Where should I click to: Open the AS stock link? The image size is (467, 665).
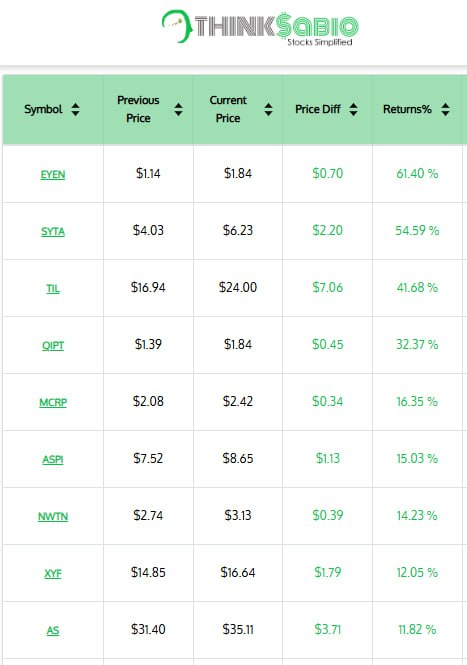pos(53,630)
